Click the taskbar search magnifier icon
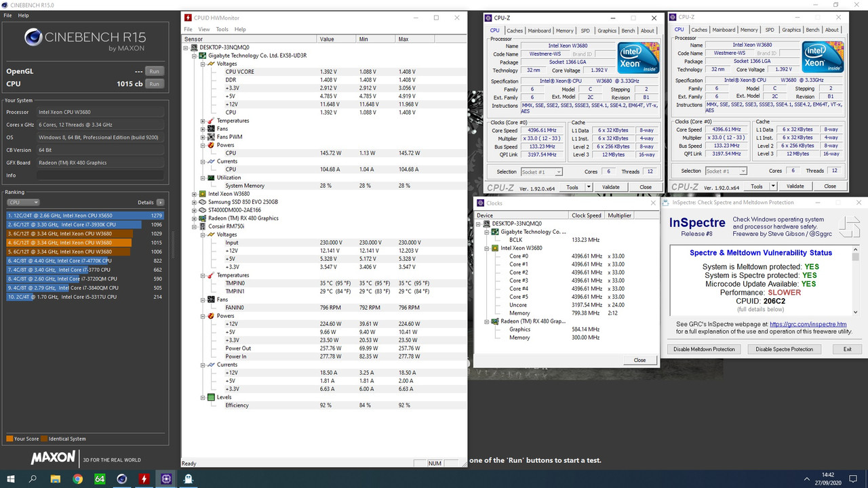 pyautogui.click(x=33, y=479)
